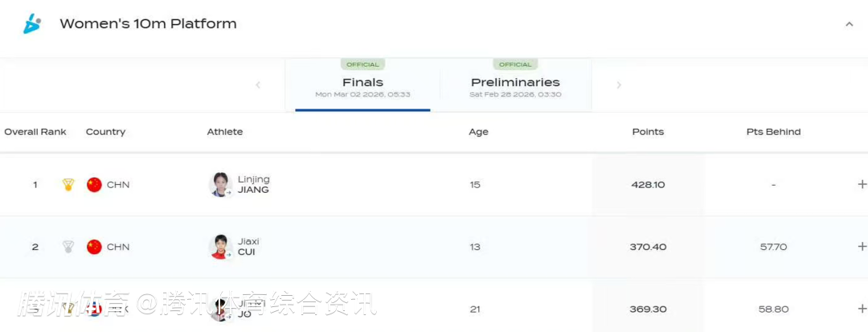The height and width of the screenshot is (332, 868).
Task: Click the next round right arrow
Action: pos(618,84)
